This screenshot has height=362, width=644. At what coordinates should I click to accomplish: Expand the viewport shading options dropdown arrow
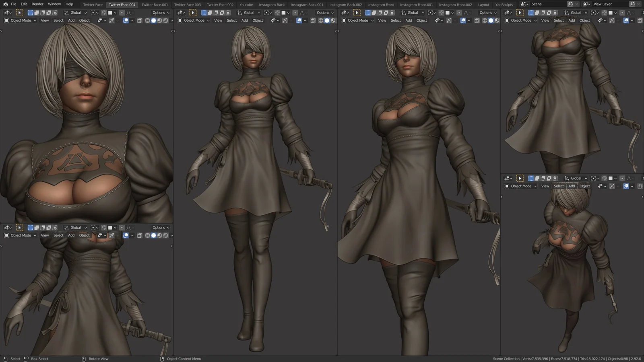click(172, 21)
